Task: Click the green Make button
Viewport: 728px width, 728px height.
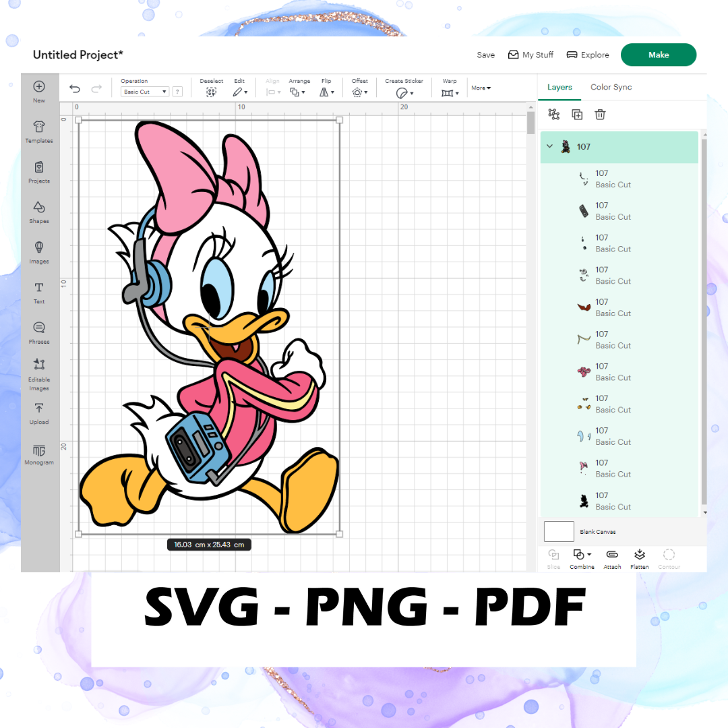Action: pos(659,55)
